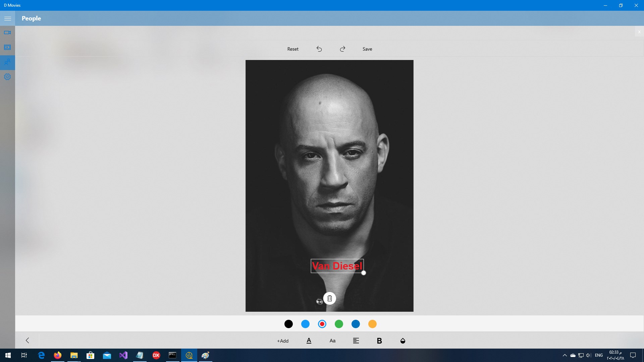Select the black text color
Image resolution: width=644 pixels, height=362 pixels.
[x=288, y=324]
